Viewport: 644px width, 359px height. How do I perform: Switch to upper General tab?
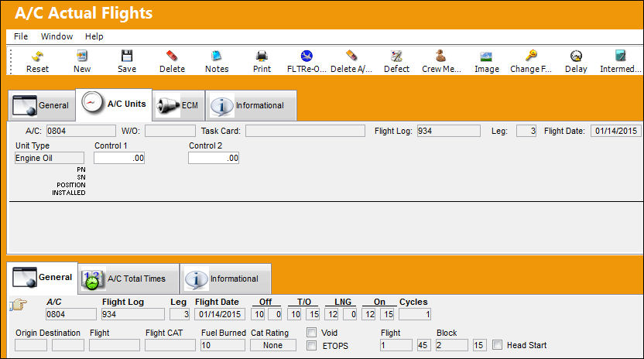(x=41, y=105)
